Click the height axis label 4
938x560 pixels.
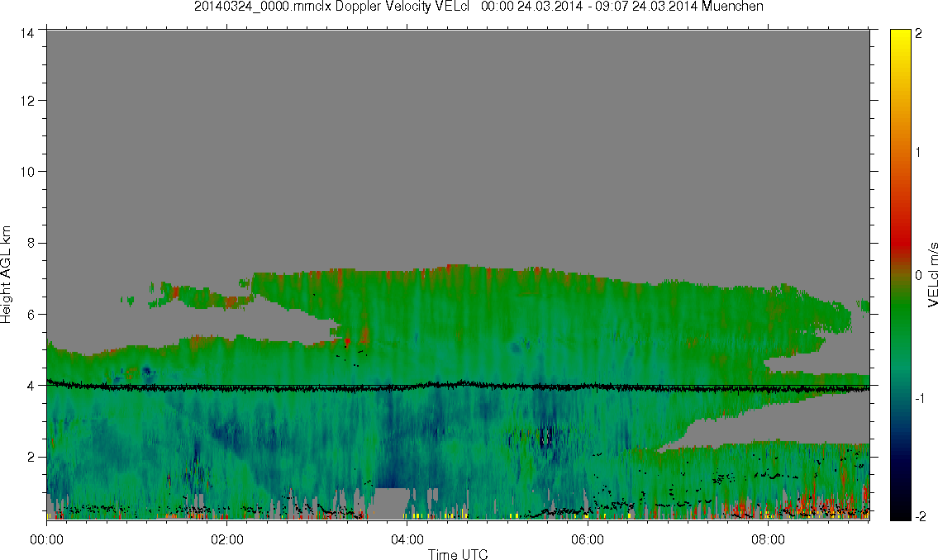(30, 386)
